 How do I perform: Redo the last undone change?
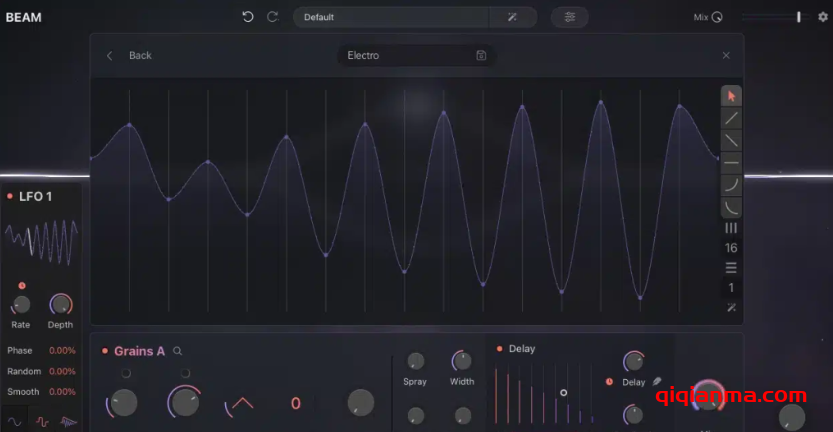[273, 17]
